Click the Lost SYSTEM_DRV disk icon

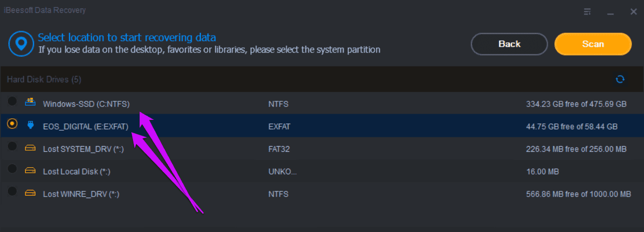[x=30, y=148]
